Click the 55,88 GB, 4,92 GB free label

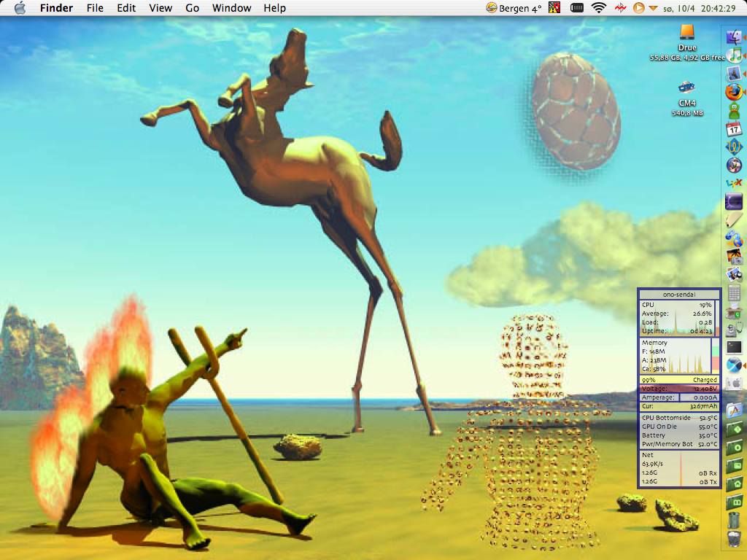pyautogui.click(x=687, y=58)
